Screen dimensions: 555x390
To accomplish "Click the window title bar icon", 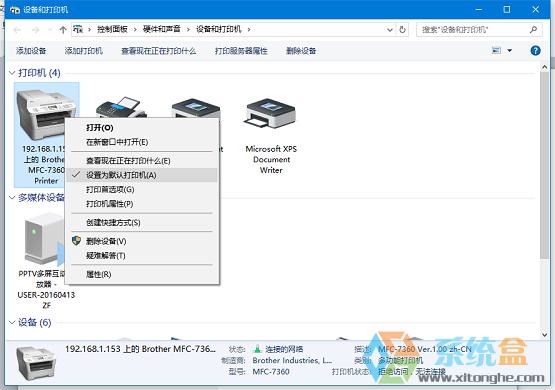I will click(15, 10).
